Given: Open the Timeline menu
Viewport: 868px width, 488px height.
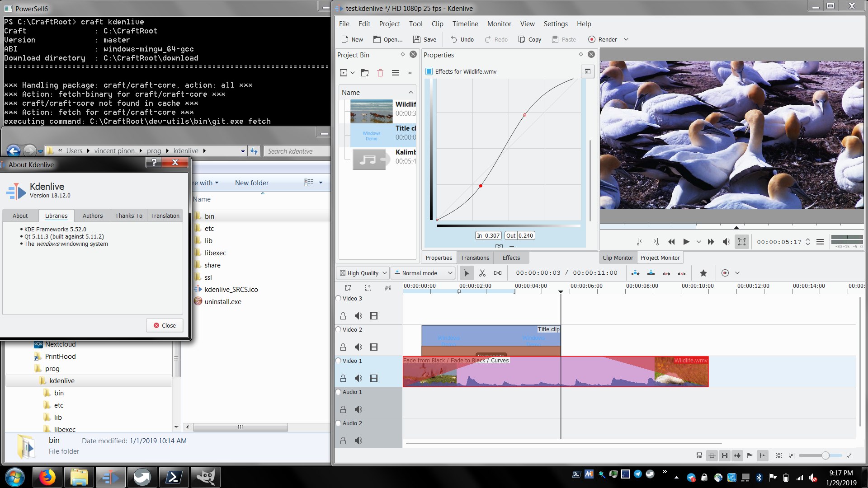Looking at the screenshot, I should point(465,24).
